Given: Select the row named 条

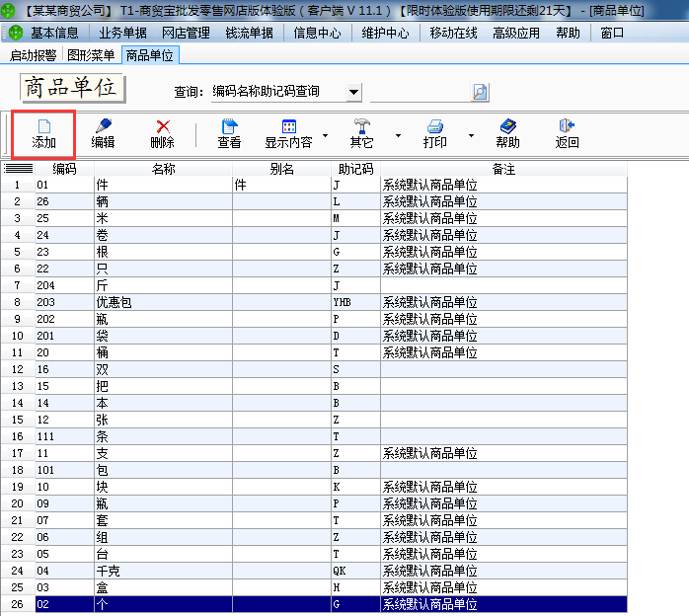Looking at the screenshot, I should click(x=314, y=436).
